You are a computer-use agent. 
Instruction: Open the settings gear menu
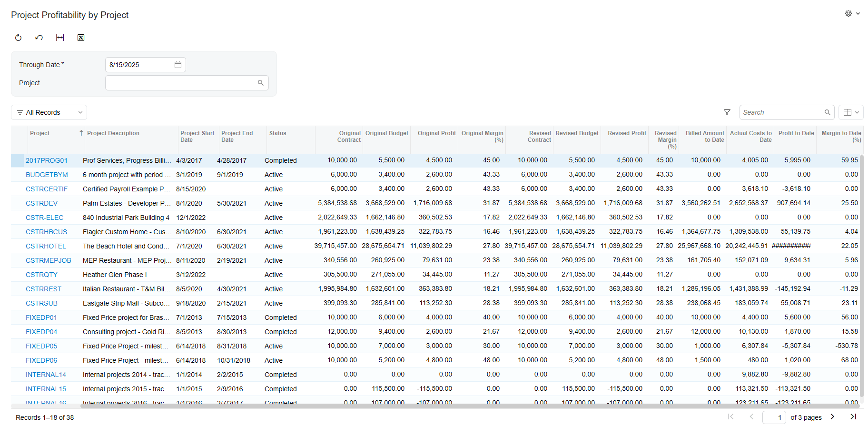(x=848, y=13)
